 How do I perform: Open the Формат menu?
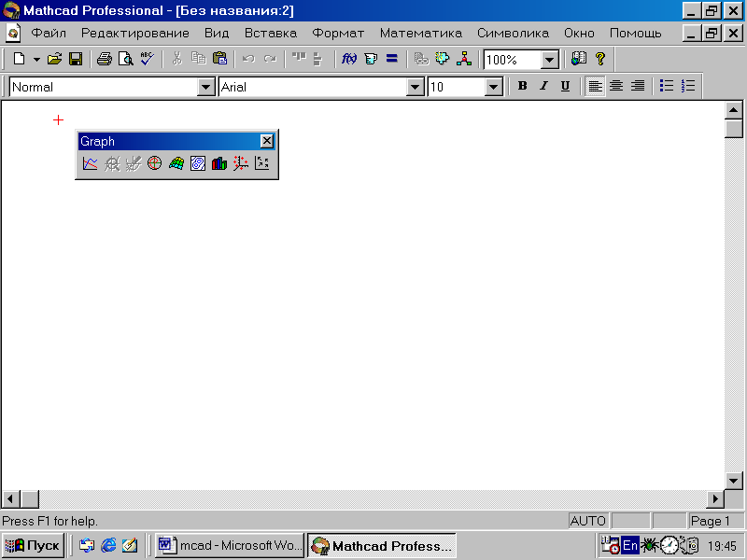tap(338, 34)
